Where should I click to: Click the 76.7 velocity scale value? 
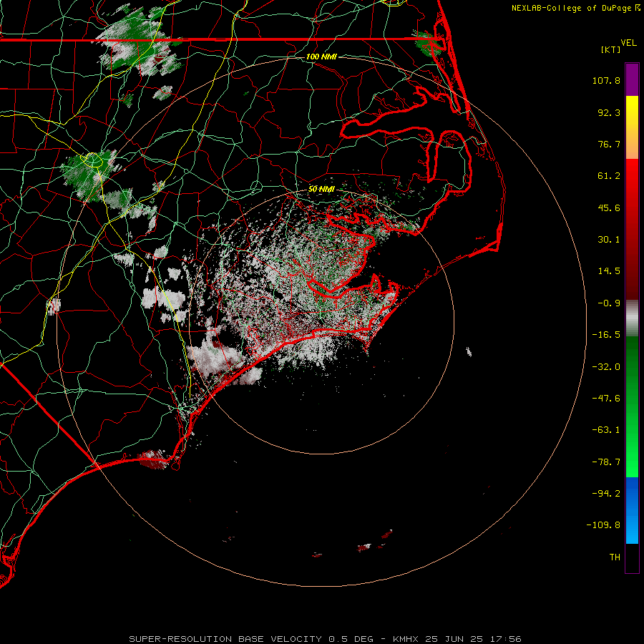[609, 144]
